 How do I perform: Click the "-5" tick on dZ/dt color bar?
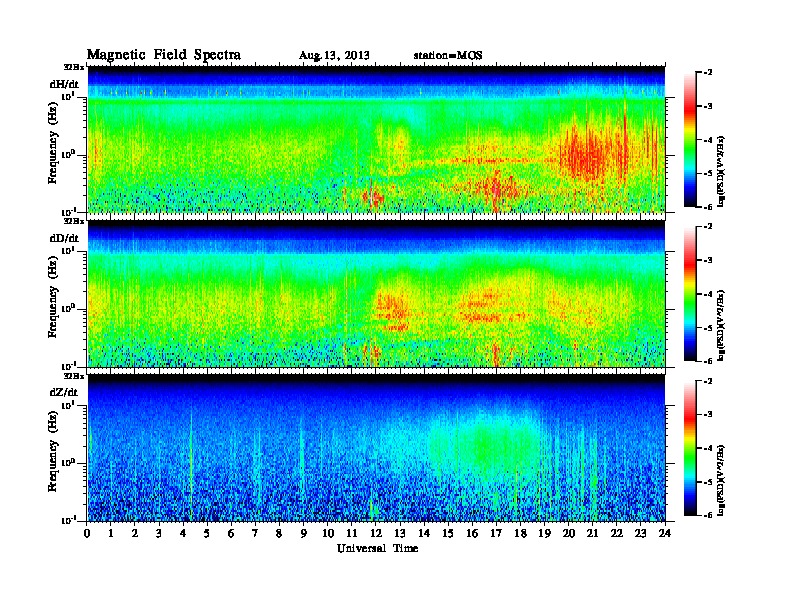click(x=709, y=482)
